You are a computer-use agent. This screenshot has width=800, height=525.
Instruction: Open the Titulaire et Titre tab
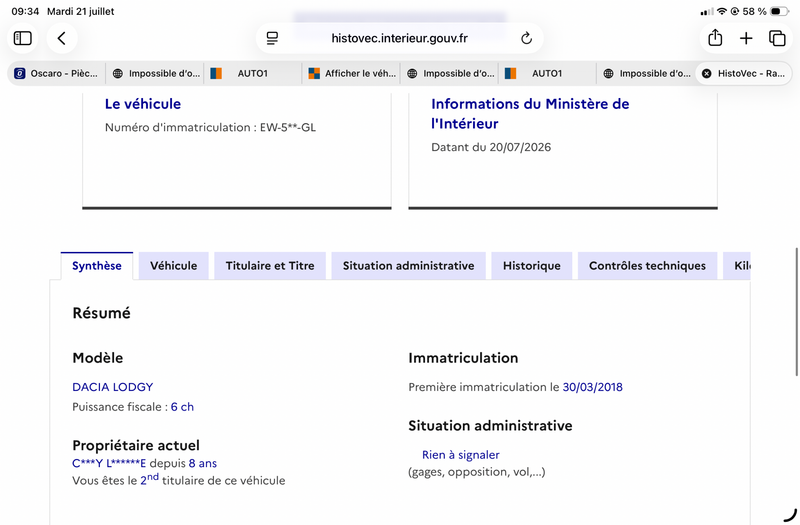270,266
